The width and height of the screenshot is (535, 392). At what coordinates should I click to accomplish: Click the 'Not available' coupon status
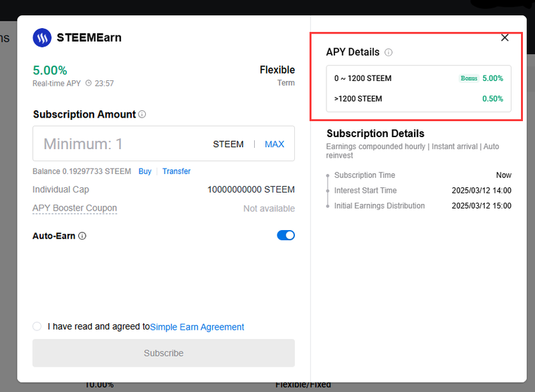click(x=269, y=209)
